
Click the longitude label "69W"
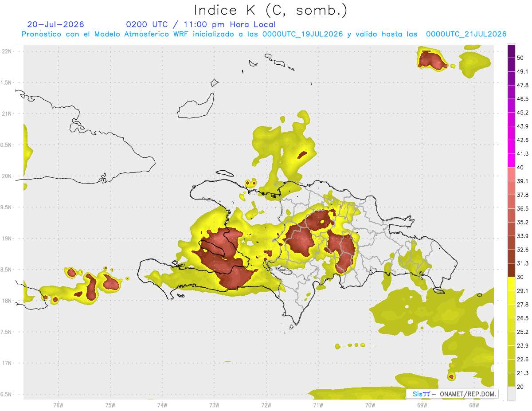tap(422, 405)
